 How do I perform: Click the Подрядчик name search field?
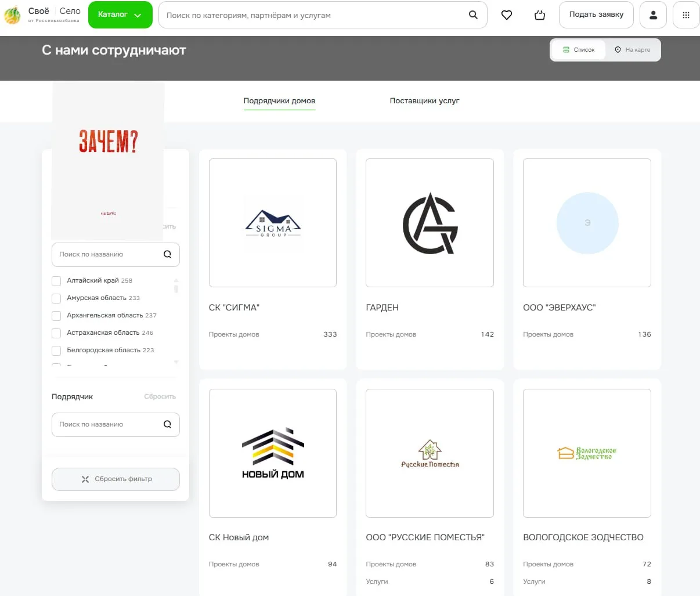pos(107,424)
